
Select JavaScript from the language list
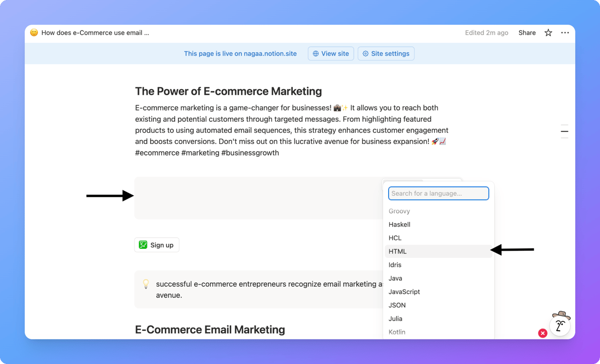(x=438, y=292)
